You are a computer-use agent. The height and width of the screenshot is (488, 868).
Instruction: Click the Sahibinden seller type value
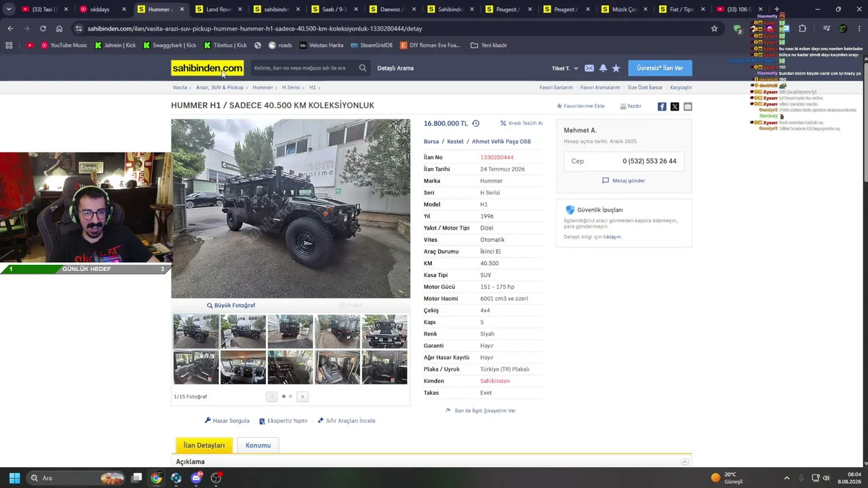495,381
